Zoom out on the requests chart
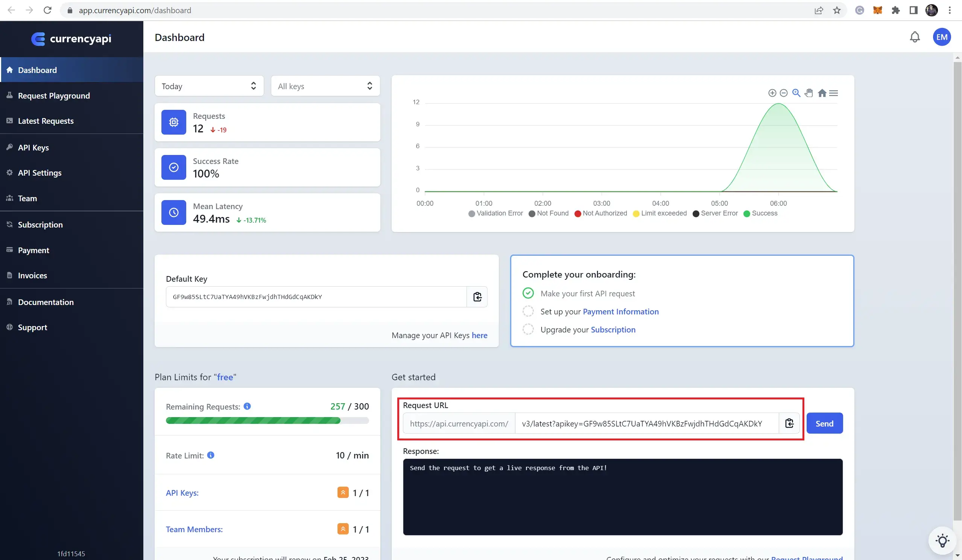The height and width of the screenshot is (560, 962). click(783, 93)
